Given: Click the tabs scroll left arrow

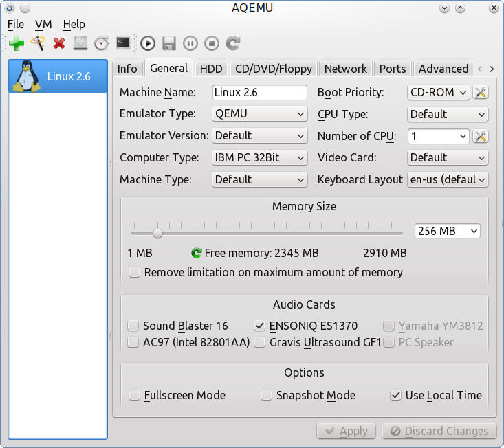Looking at the screenshot, I should 480,69.
